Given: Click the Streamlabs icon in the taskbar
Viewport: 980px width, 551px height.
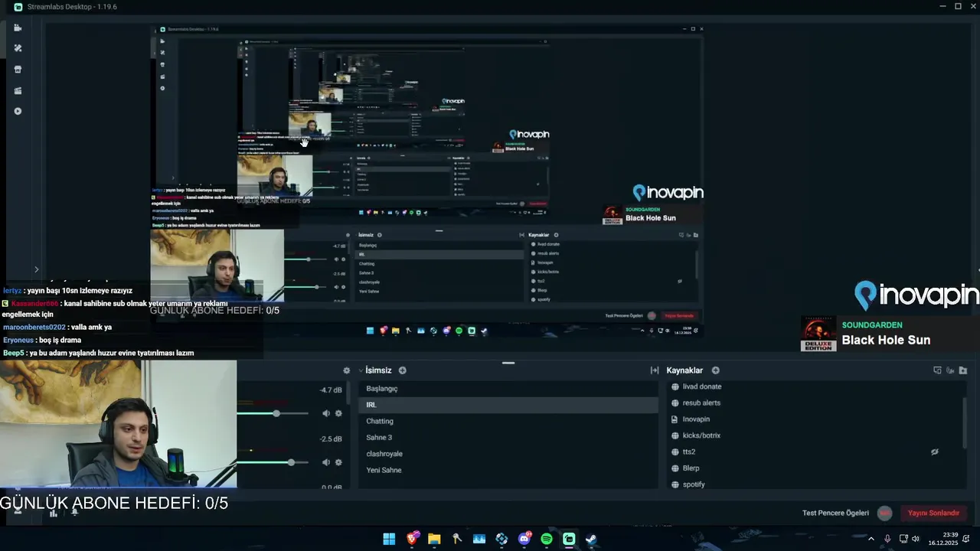Looking at the screenshot, I should click(569, 539).
